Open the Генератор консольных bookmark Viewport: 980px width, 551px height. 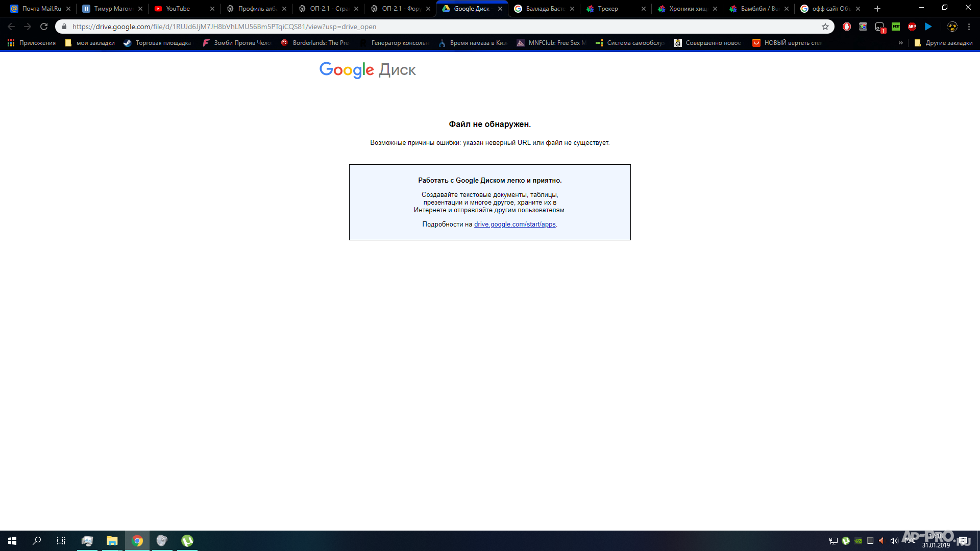pos(394,43)
